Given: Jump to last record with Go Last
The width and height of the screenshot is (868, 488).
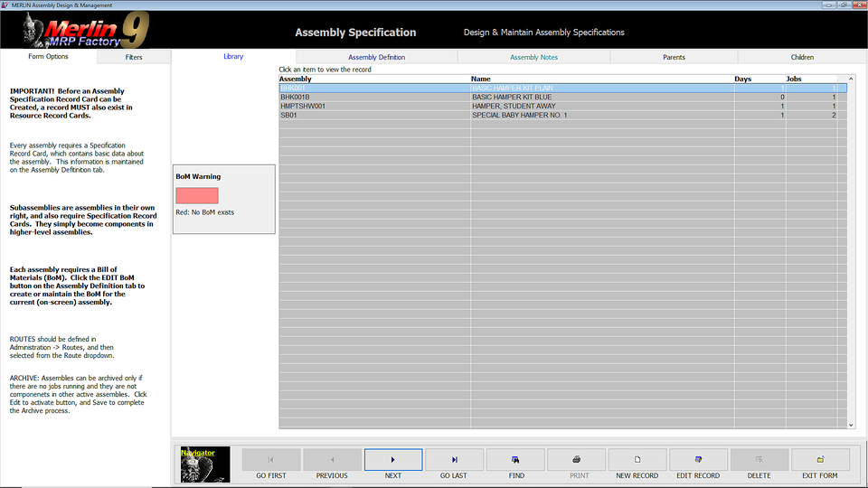Looking at the screenshot, I should 454,460.
